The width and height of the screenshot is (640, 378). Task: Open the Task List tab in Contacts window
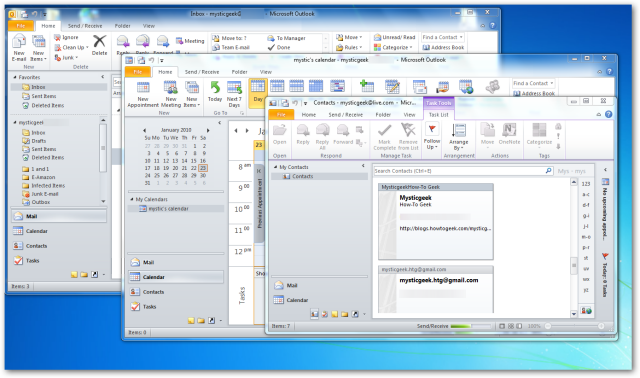coord(438,115)
